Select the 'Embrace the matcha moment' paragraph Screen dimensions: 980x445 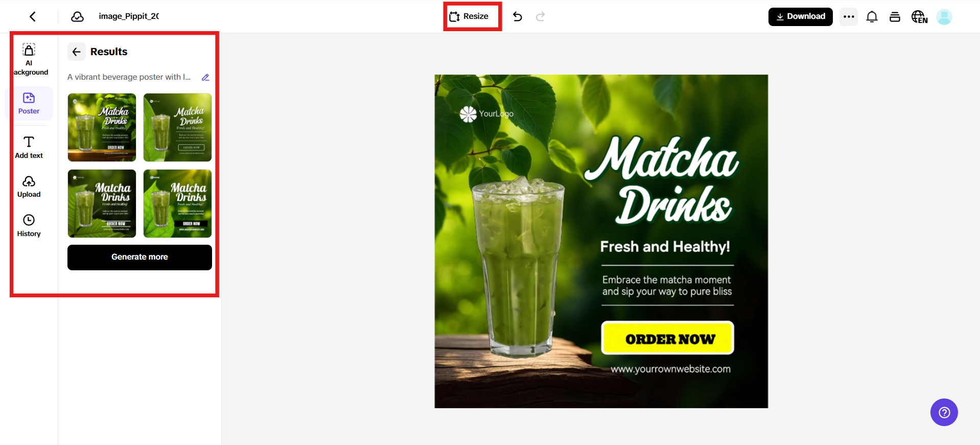tap(667, 286)
